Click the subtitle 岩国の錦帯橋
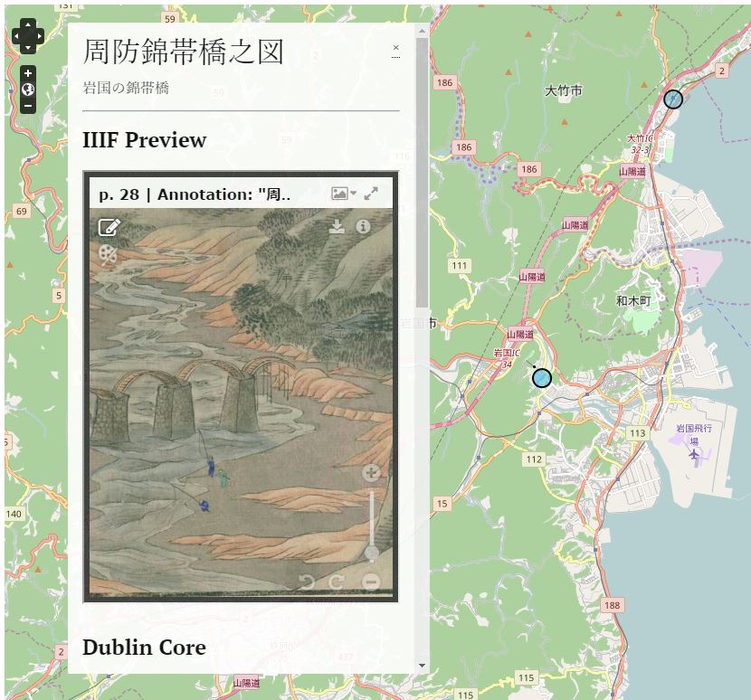 pos(126,88)
